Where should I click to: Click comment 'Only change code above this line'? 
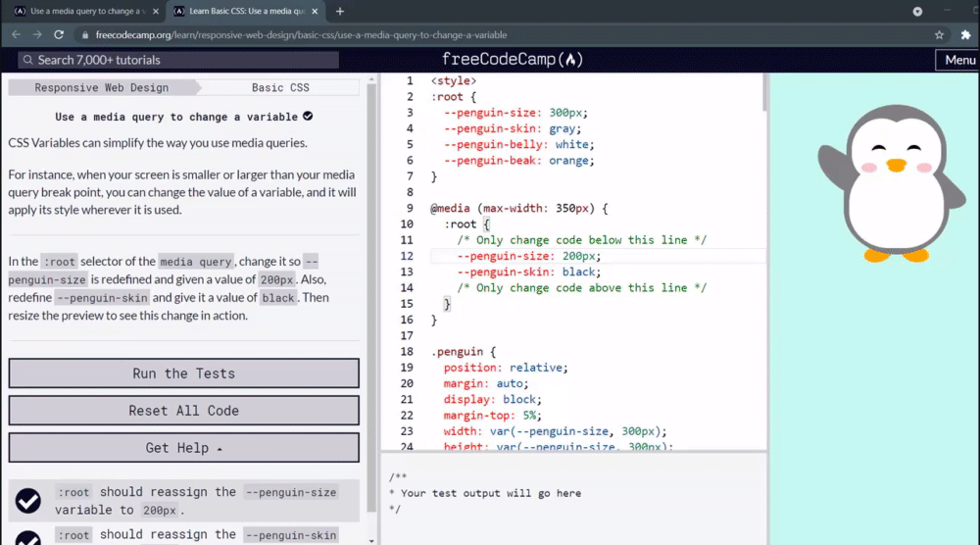point(581,288)
